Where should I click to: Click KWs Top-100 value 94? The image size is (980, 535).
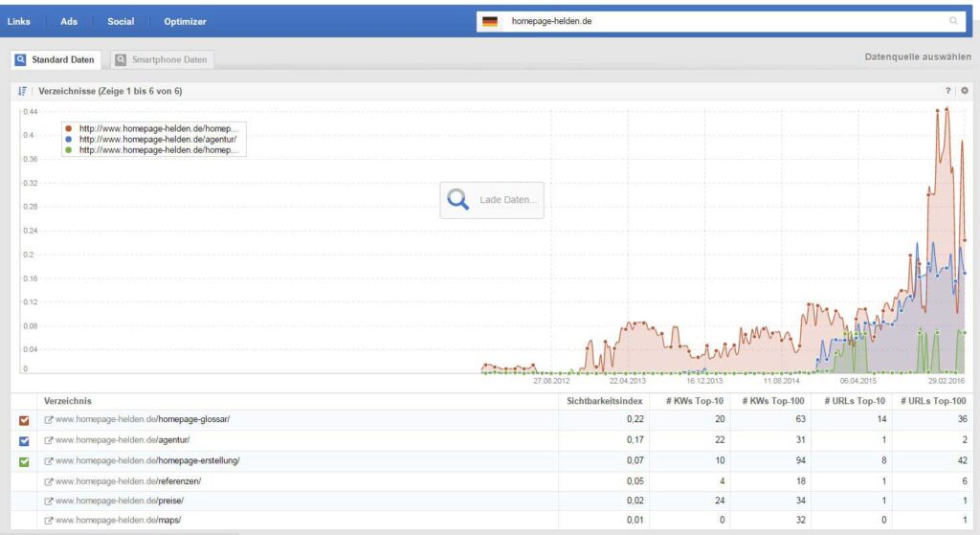pyautogui.click(x=801, y=460)
